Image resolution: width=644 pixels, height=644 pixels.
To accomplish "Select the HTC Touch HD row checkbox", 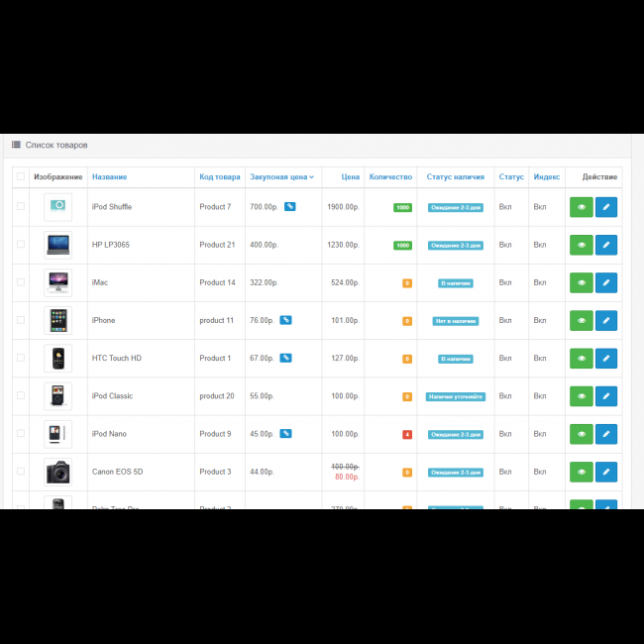I will click(x=21, y=358).
